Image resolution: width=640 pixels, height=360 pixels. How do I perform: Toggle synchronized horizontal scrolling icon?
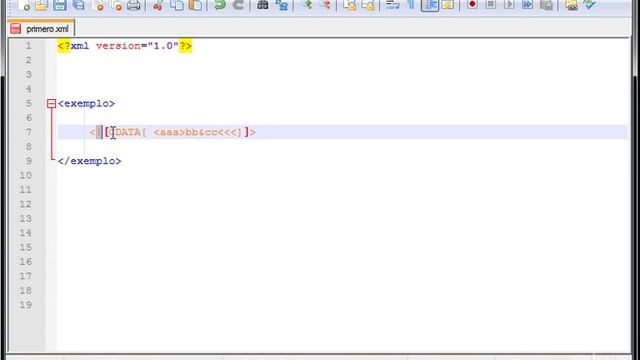click(368, 5)
